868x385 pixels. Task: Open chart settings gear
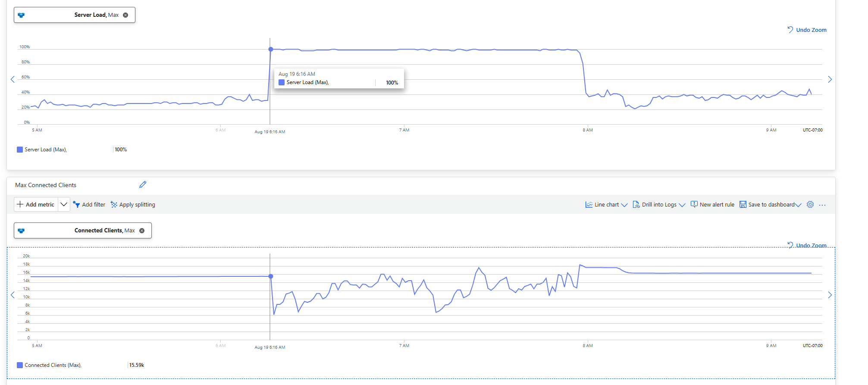[810, 204]
